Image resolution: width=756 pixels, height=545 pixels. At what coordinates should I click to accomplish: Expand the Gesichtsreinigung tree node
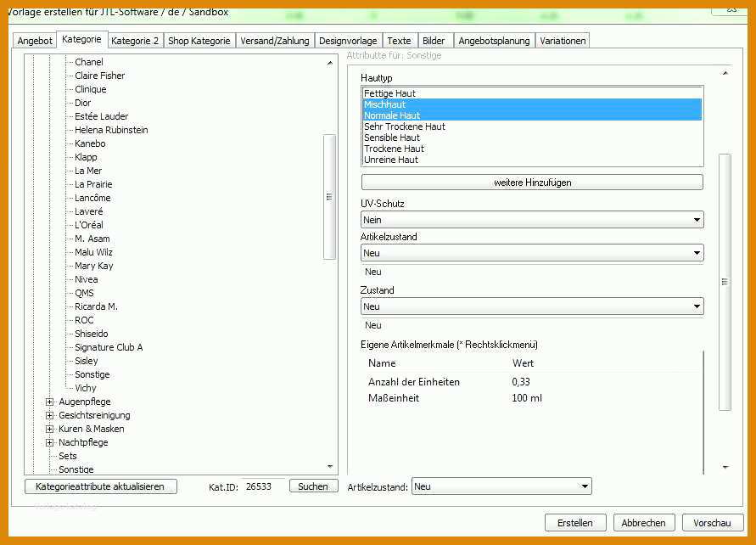point(49,415)
